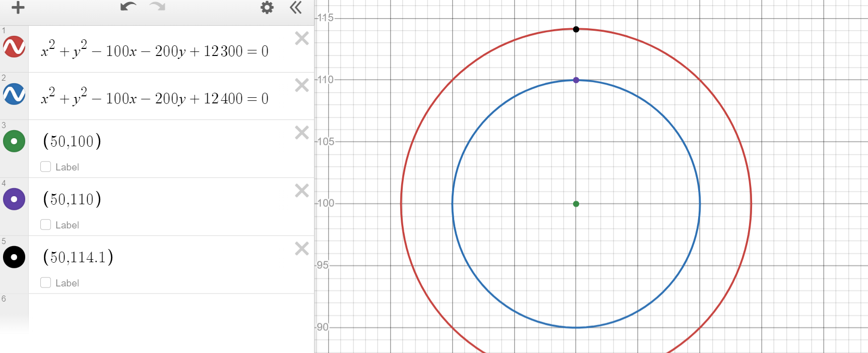Open the graph settings gear
The height and width of the screenshot is (353, 868).
coord(267,7)
